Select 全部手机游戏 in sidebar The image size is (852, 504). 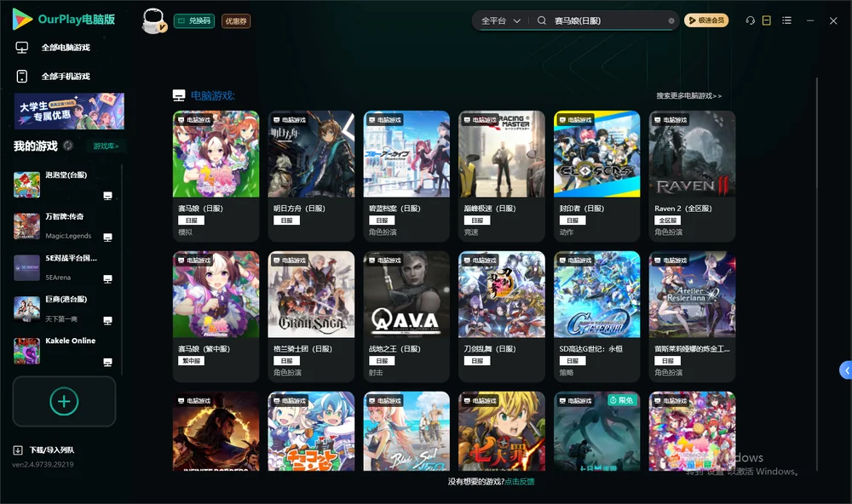(53, 77)
